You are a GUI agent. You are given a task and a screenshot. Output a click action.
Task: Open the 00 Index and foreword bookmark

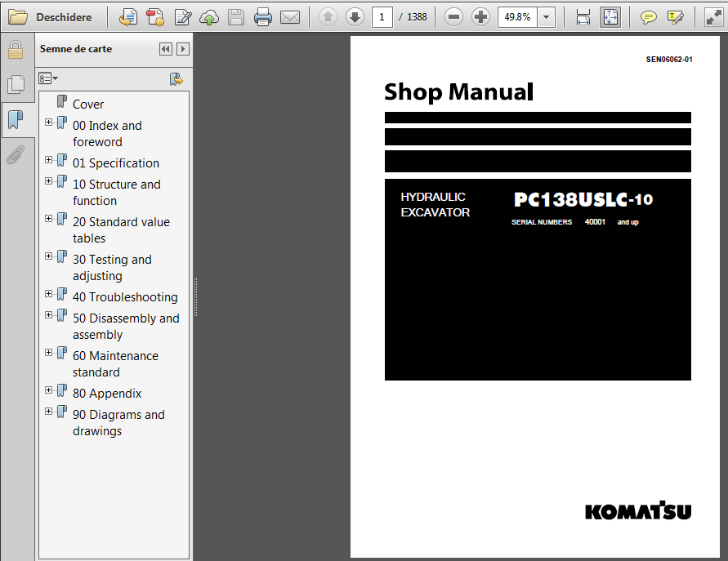107,134
